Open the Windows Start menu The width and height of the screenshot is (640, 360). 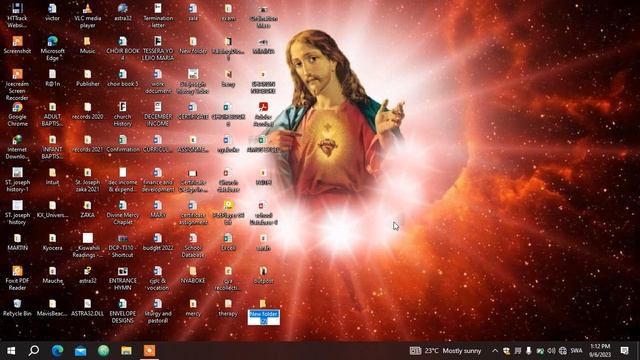(x=11, y=351)
